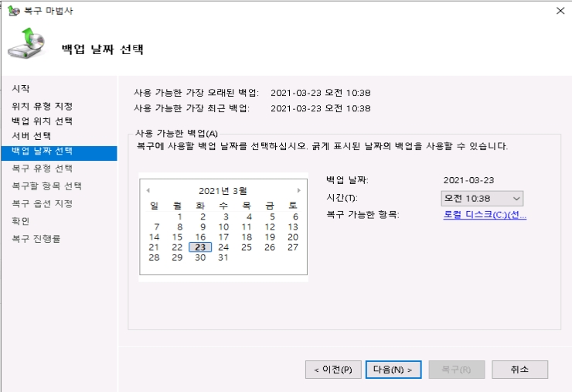Click the most recent backup date value
The height and width of the screenshot is (392, 572).
click(x=321, y=108)
